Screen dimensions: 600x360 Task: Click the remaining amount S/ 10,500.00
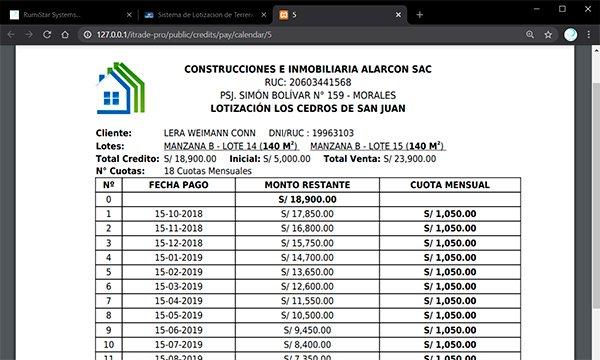pos(307,316)
